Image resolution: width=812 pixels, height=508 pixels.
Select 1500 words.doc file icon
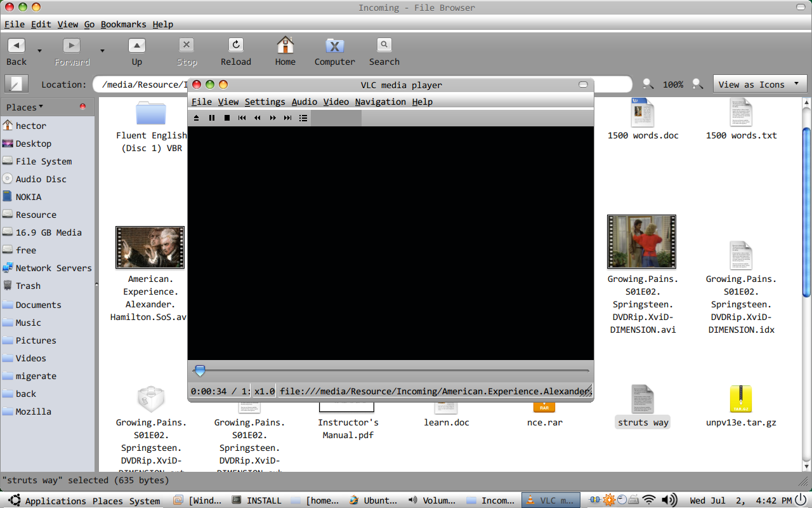[x=643, y=112]
